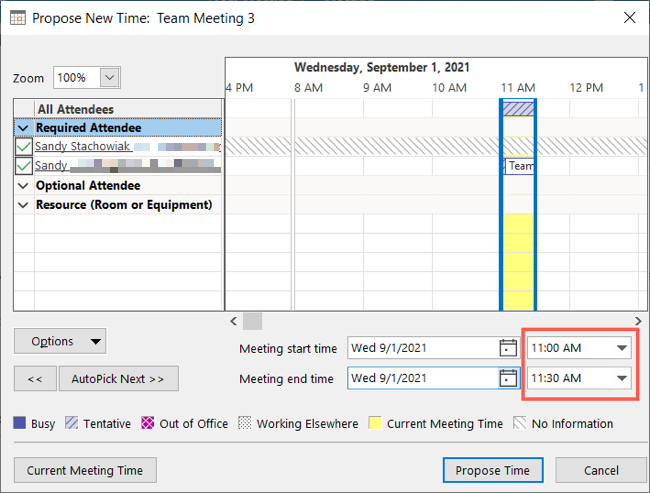Click the Busy legend color swatch
The height and width of the screenshot is (493, 650).
(x=20, y=424)
